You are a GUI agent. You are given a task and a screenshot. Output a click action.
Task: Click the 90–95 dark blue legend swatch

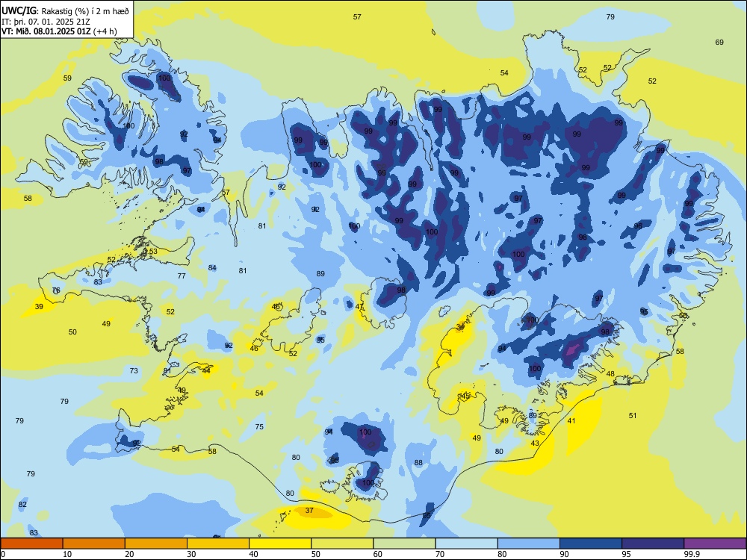click(x=591, y=544)
